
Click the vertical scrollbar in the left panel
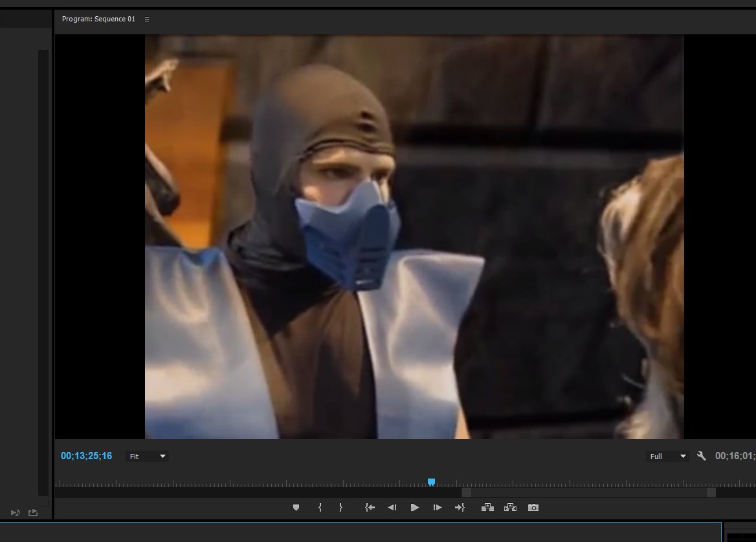[43, 273]
